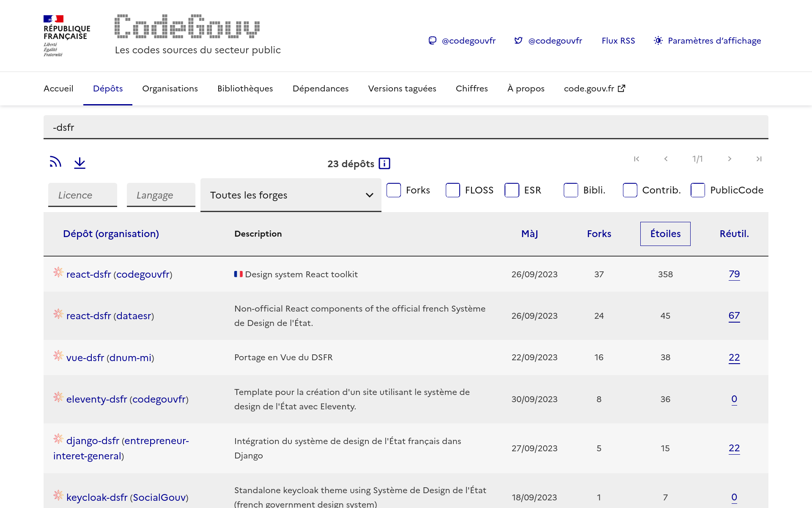The image size is (812, 508).
Task: Click the snowflake icon beside vue-dsfr
Action: pyautogui.click(x=58, y=355)
